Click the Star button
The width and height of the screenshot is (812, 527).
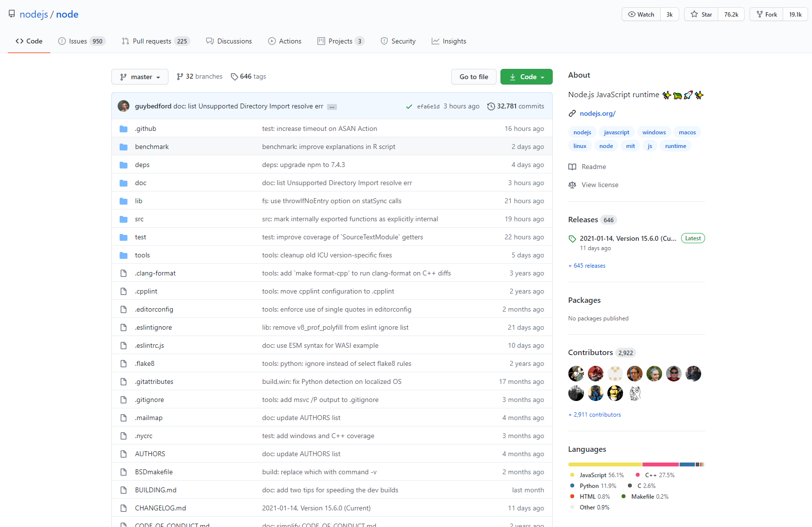pyautogui.click(x=701, y=14)
